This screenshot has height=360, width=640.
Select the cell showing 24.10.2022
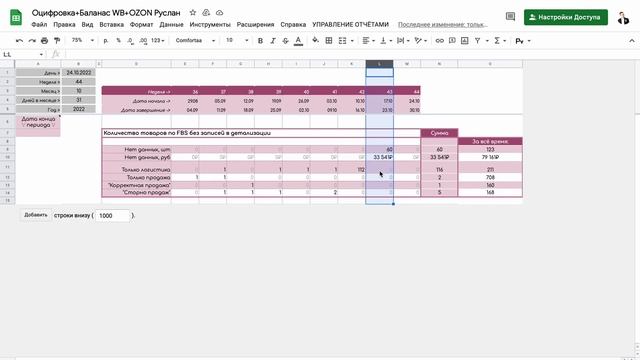point(79,72)
